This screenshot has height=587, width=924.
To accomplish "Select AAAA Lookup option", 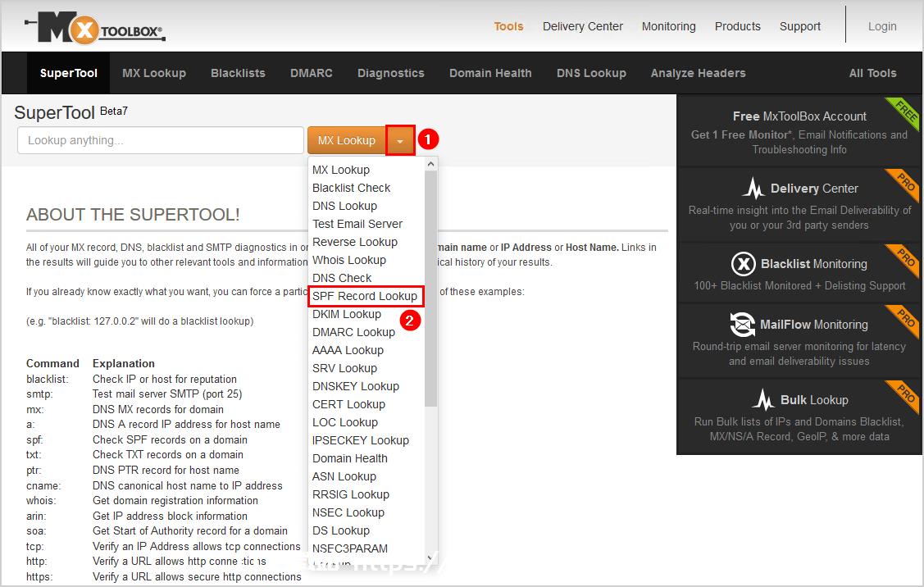I will tap(348, 350).
